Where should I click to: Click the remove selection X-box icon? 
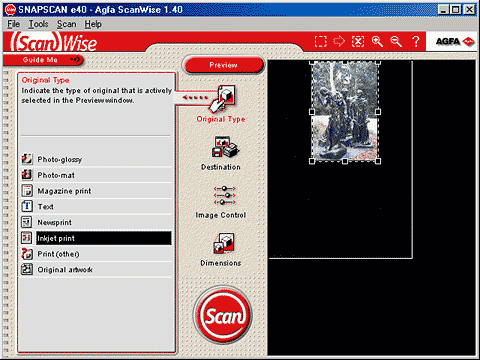click(x=358, y=41)
